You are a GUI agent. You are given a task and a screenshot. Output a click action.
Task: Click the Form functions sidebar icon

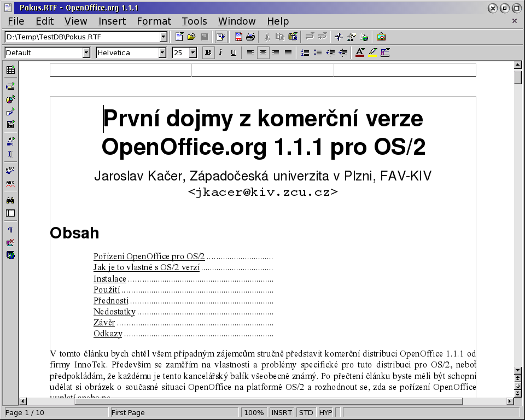pyautogui.click(x=10, y=124)
